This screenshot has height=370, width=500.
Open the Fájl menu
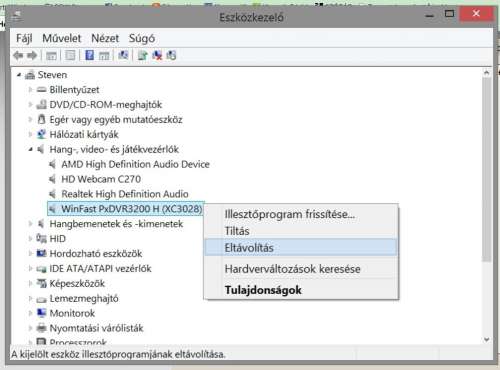(24, 38)
